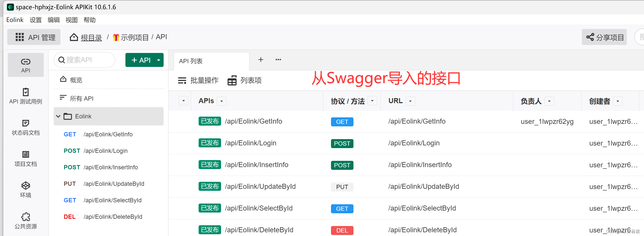Open the URL column filter dropdown
Screen dimensions: 644x236
point(410,101)
